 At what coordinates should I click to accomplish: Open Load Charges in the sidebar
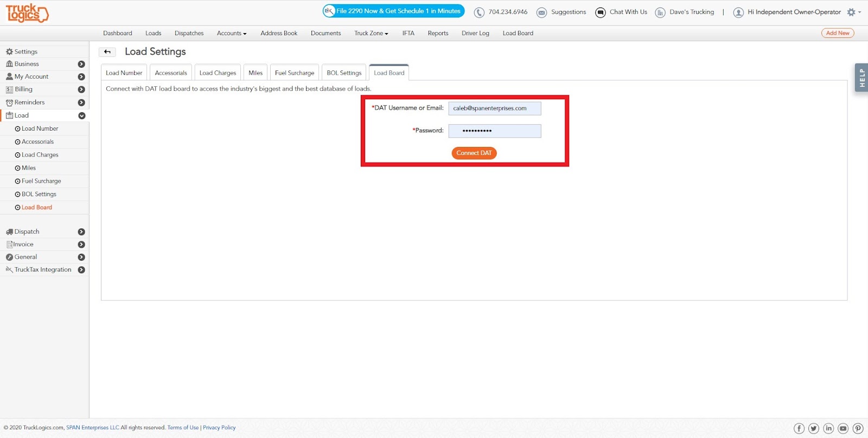click(36, 155)
